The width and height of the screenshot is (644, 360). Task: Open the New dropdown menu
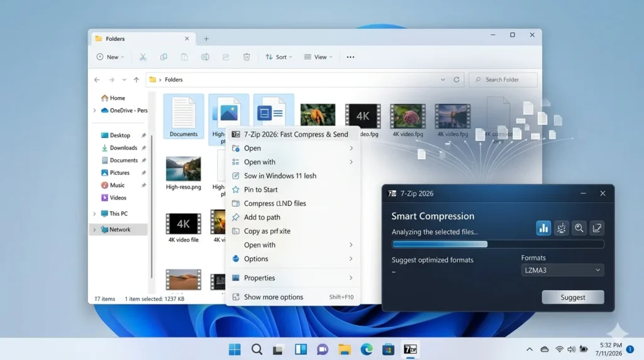click(110, 57)
